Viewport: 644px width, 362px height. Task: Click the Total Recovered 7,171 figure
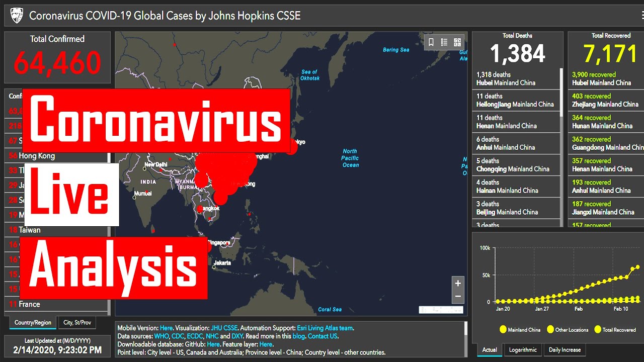(x=610, y=53)
